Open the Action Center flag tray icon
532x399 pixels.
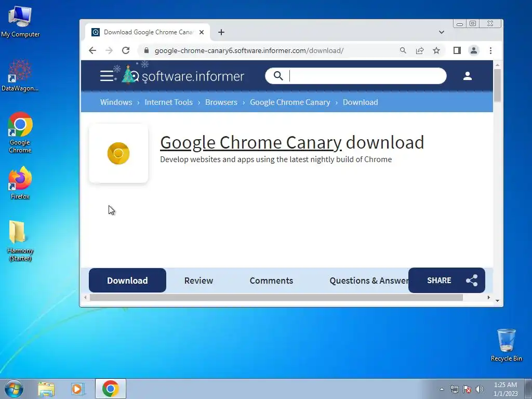click(467, 389)
